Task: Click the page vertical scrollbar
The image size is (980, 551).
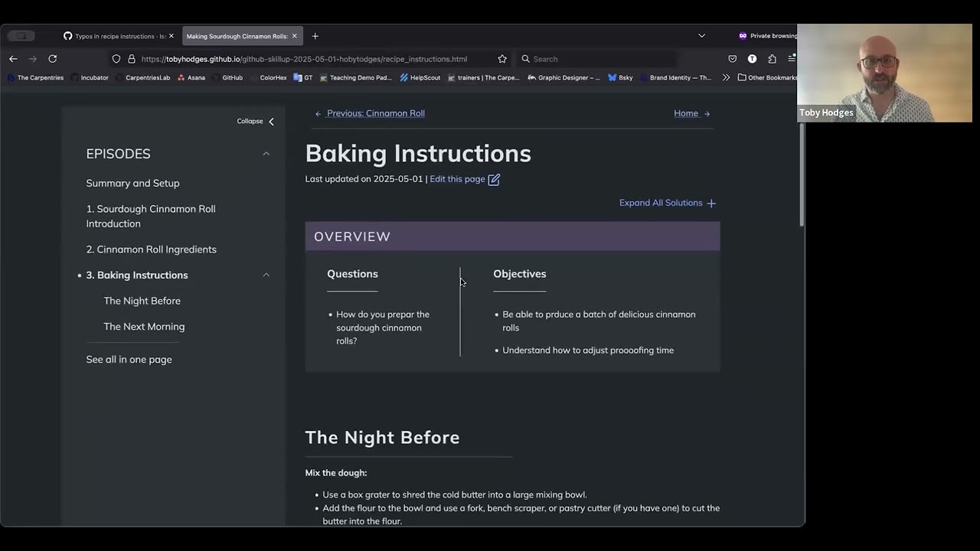Action: coord(802,174)
